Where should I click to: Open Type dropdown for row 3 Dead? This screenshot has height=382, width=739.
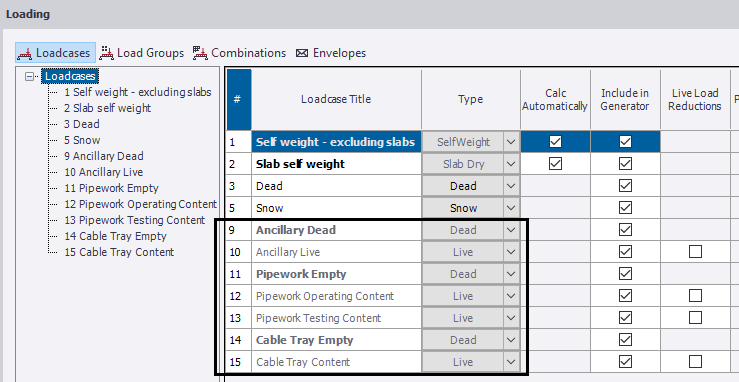(x=511, y=186)
